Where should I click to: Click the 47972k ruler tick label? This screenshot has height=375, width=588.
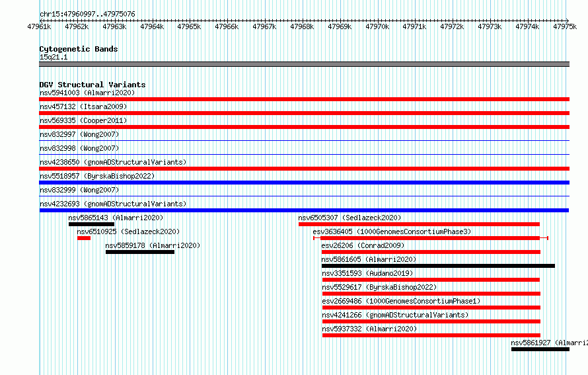(x=452, y=26)
